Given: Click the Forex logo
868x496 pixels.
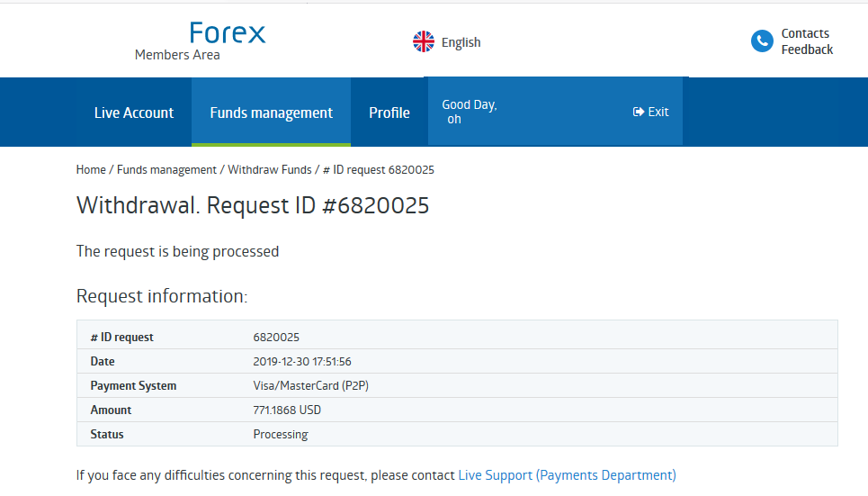Looking at the screenshot, I should click(x=228, y=34).
